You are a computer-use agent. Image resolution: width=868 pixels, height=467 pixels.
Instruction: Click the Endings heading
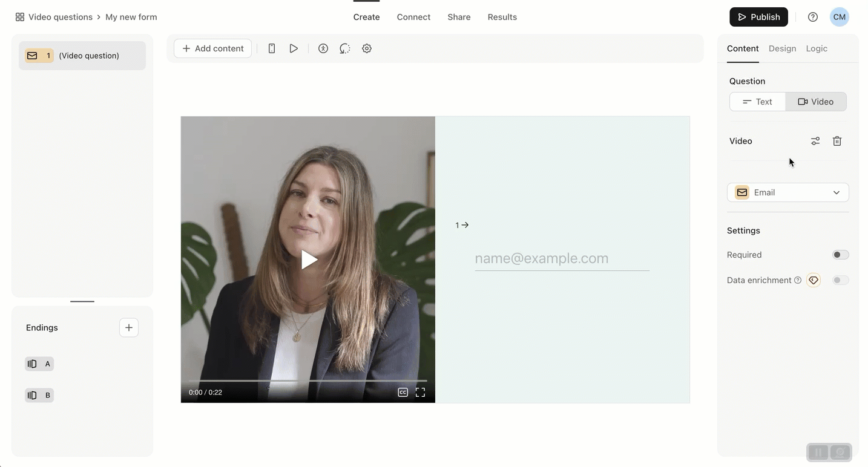coord(42,328)
